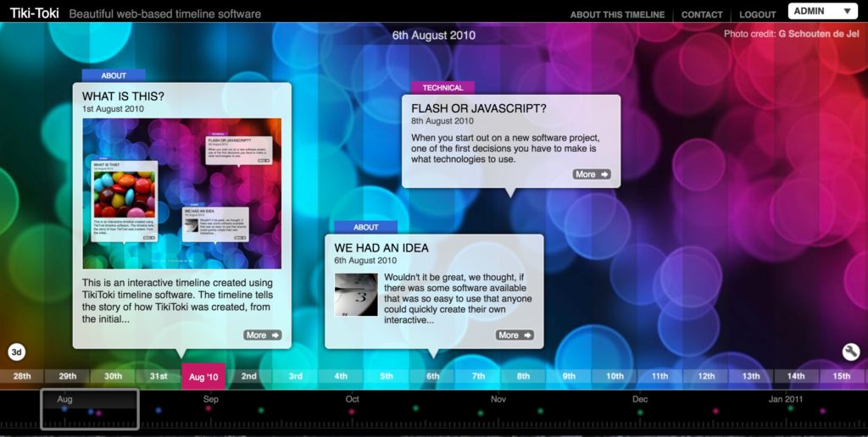The image size is (868, 437).
Task: Open the wrench settings icon
Action: [851, 351]
